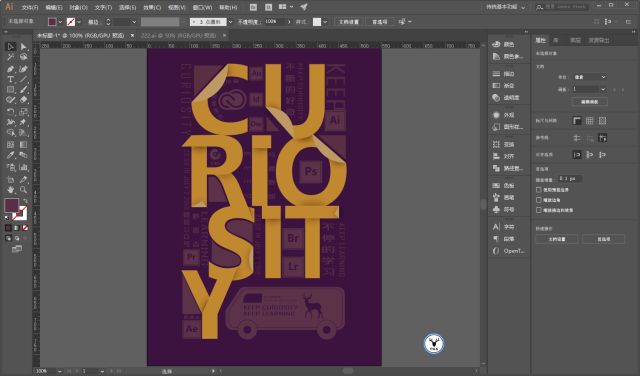Open the OpenType panel in the dock
The width and height of the screenshot is (640, 376).
point(508,251)
